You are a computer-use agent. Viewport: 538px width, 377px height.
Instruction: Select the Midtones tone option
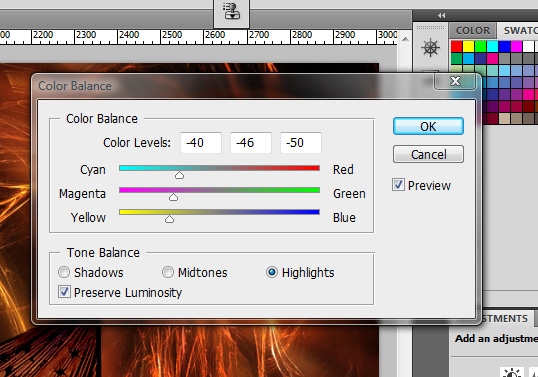168,272
